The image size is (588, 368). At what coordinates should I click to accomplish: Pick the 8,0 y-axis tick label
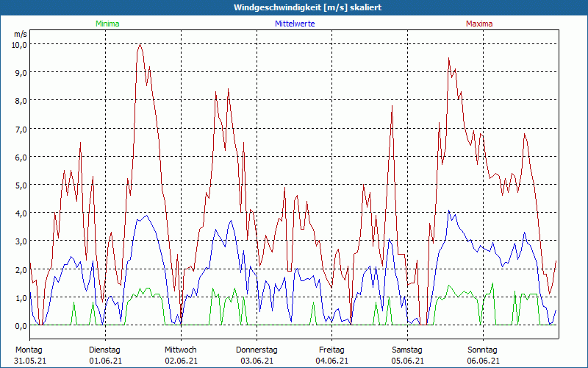(20, 100)
